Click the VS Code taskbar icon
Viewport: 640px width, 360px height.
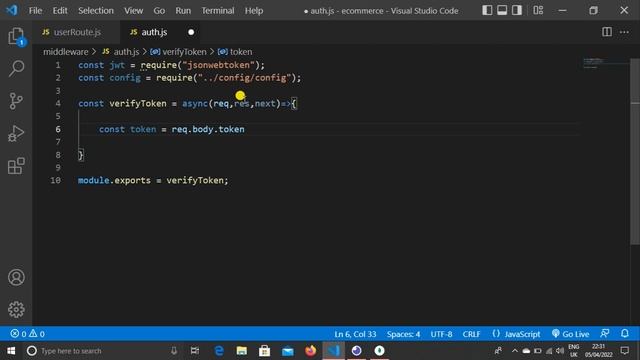333,351
